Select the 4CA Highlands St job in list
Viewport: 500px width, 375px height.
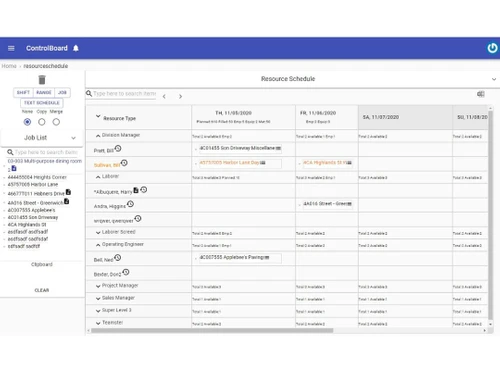pos(27,225)
